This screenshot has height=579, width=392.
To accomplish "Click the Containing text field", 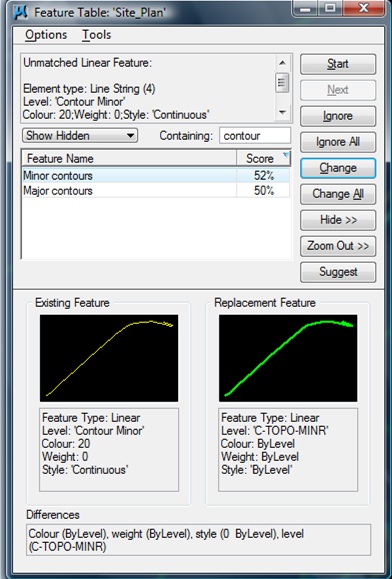I will tap(255, 136).
